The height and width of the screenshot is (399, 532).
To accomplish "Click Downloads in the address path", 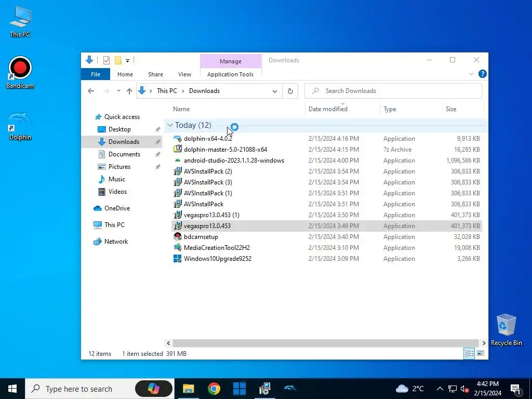I will click(x=204, y=91).
